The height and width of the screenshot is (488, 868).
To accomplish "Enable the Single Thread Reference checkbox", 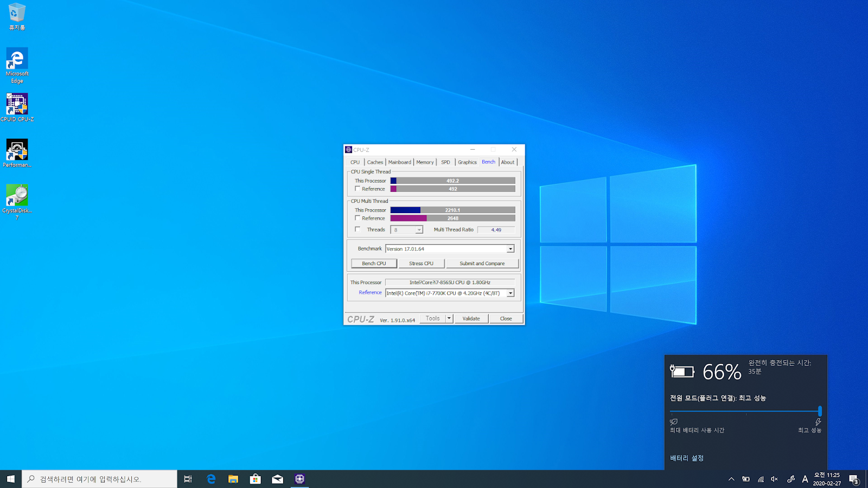I will (x=358, y=189).
